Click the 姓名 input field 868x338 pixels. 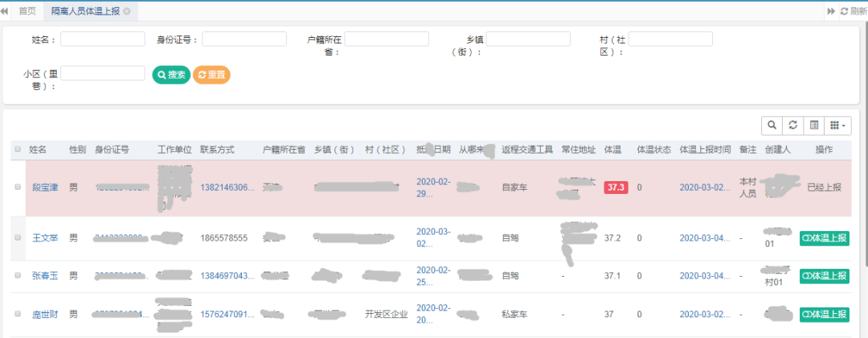coord(102,39)
